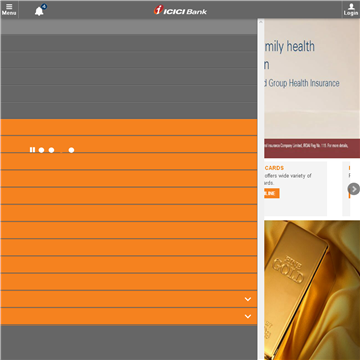Click the scrollbar's up arrow
360x360 pixels.
click(x=261, y=22)
